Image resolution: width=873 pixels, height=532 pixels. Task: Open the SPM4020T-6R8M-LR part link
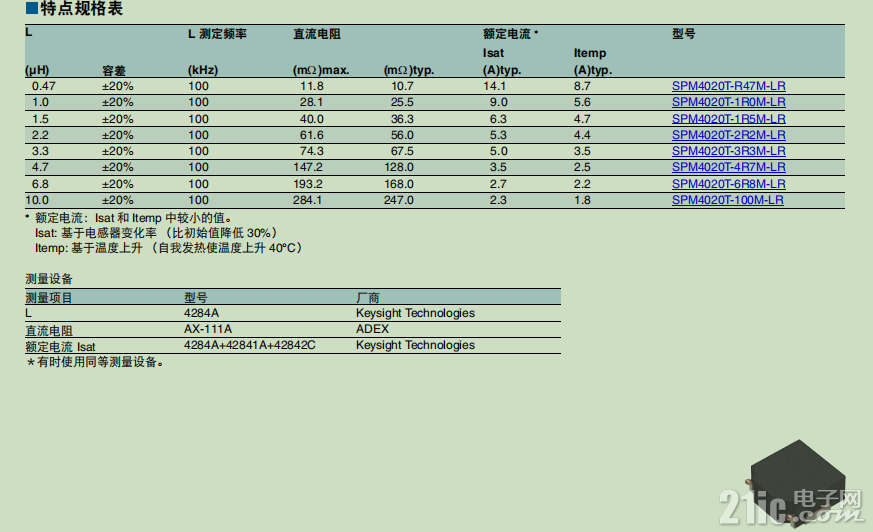click(x=728, y=184)
